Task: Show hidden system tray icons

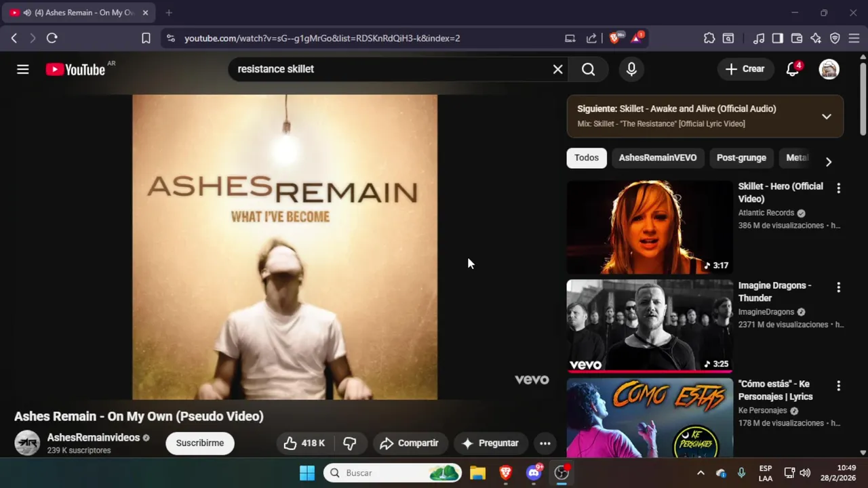Action: [701, 472]
